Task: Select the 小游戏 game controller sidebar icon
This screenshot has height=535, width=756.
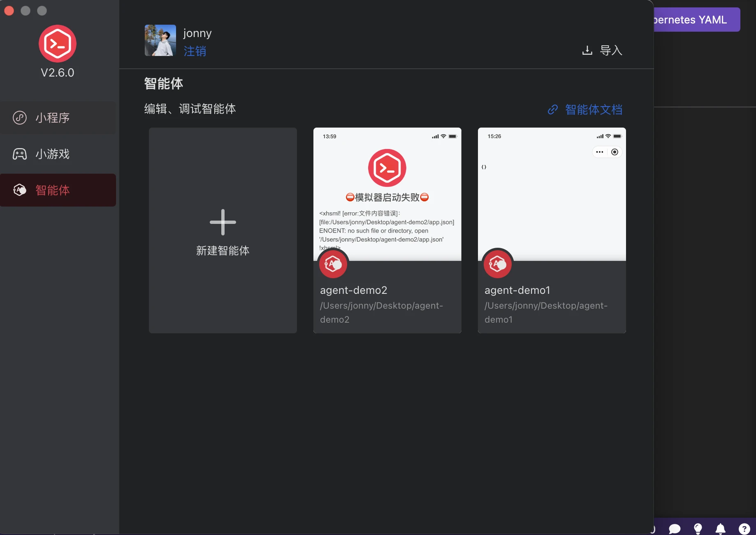Action: (19, 154)
